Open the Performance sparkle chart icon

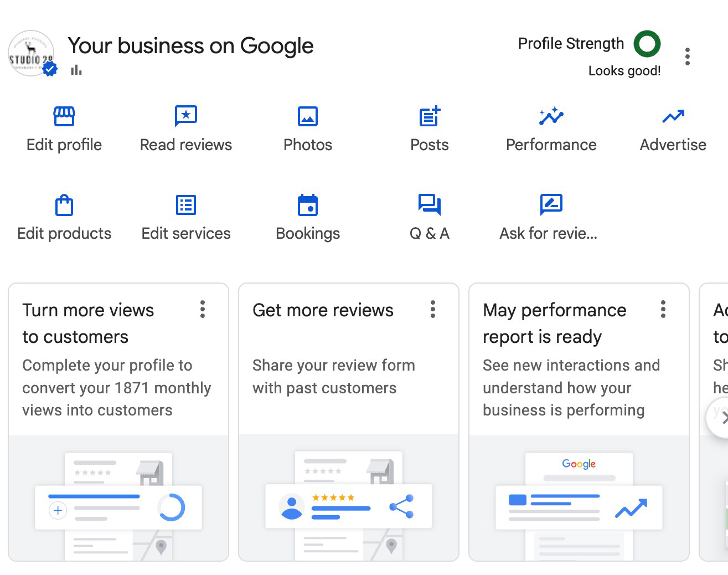(x=551, y=116)
